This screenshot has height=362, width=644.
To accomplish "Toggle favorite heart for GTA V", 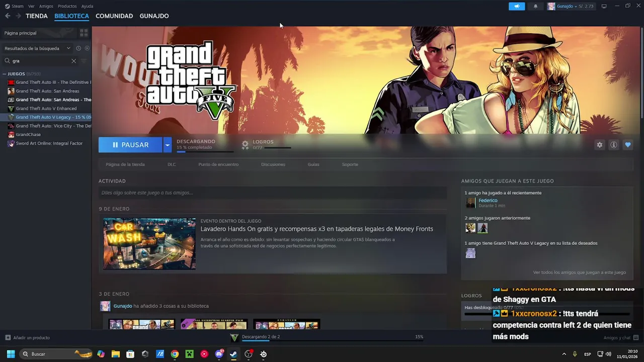I will [627, 145].
